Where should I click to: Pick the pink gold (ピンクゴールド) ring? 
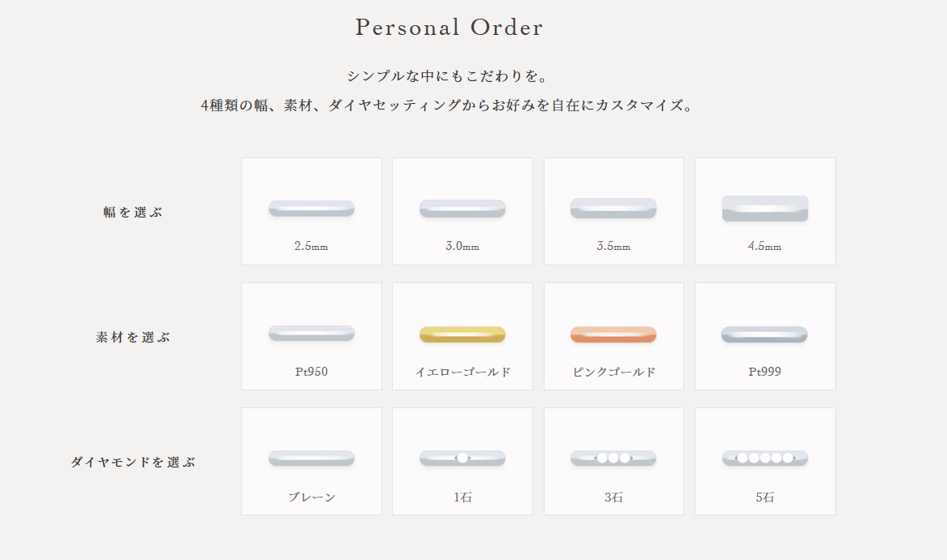coord(613,337)
